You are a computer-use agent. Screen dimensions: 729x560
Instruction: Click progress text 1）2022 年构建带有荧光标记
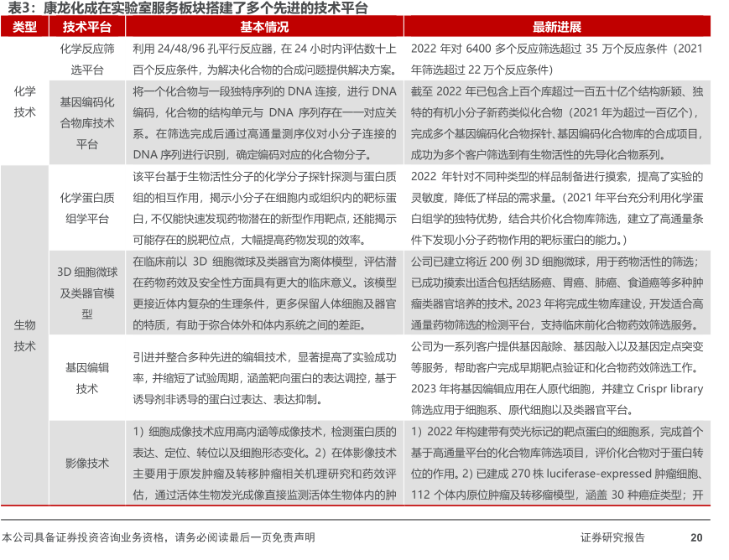[557, 463]
